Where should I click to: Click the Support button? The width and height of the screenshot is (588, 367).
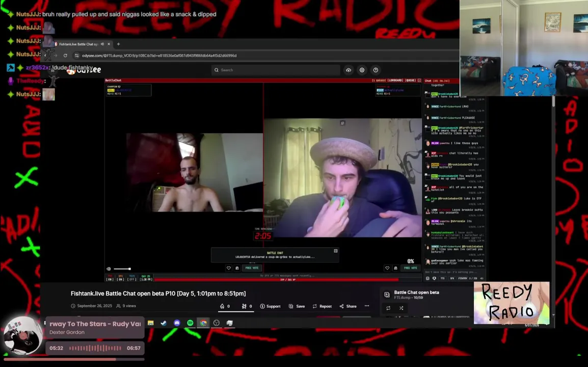pyautogui.click(x=271, y=306)
